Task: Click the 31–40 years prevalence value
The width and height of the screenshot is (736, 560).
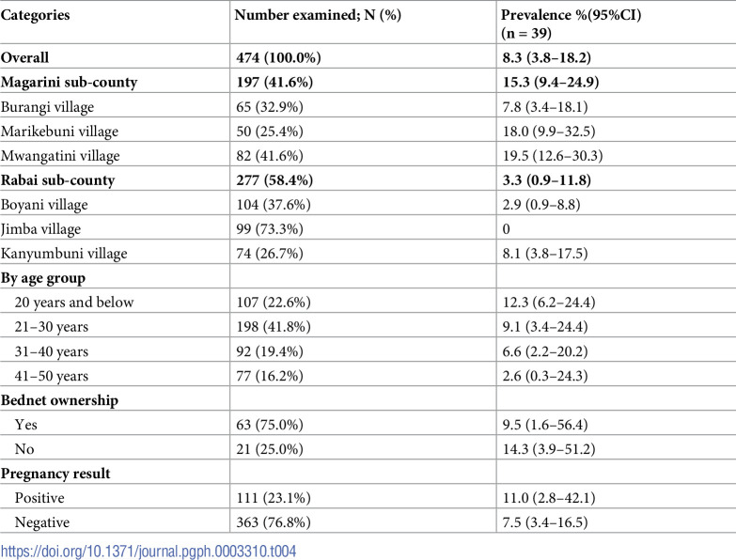Action: [x=545, y=351]
